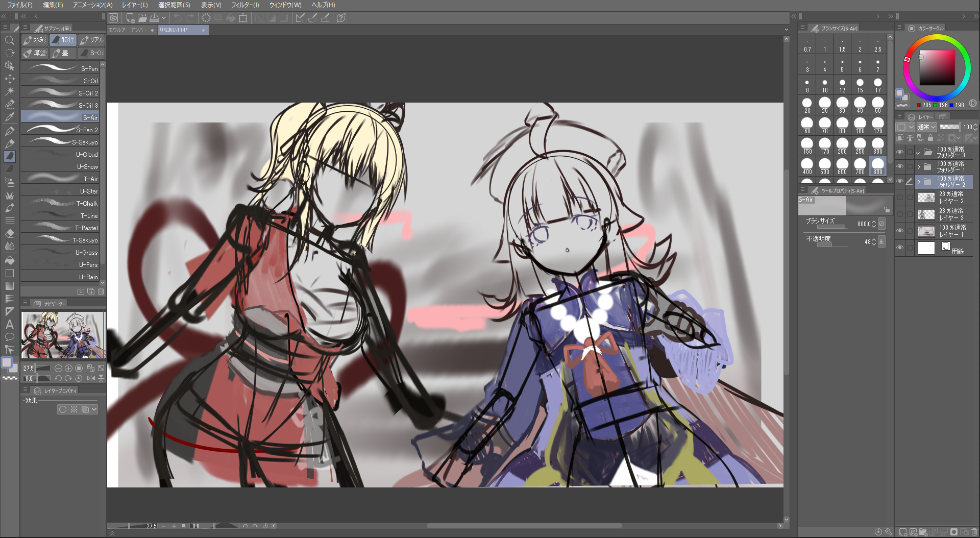Select the Move layer tool
Screen dimensions: 980x538
9,79
